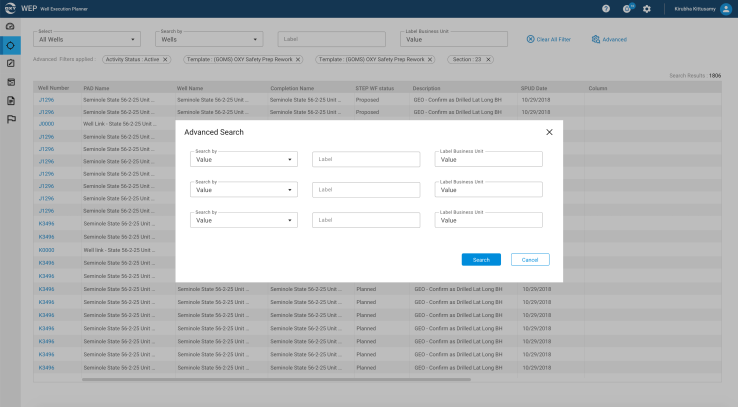Sort by Completion Name column header
Screen dimensions: 738x407
(292, 88)
